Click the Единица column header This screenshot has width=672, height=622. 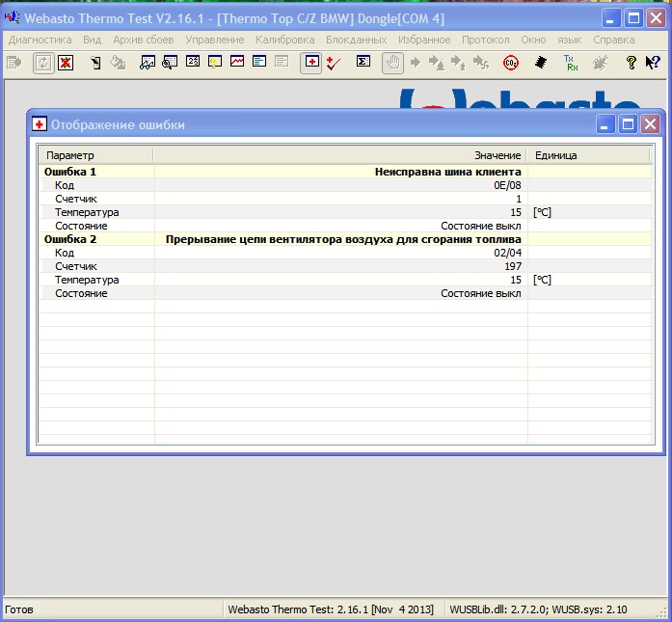588,155
